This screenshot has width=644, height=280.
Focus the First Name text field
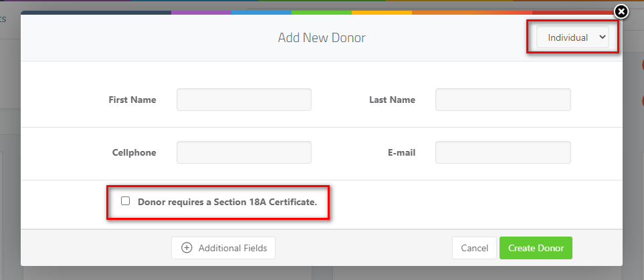tap(244, 100)
